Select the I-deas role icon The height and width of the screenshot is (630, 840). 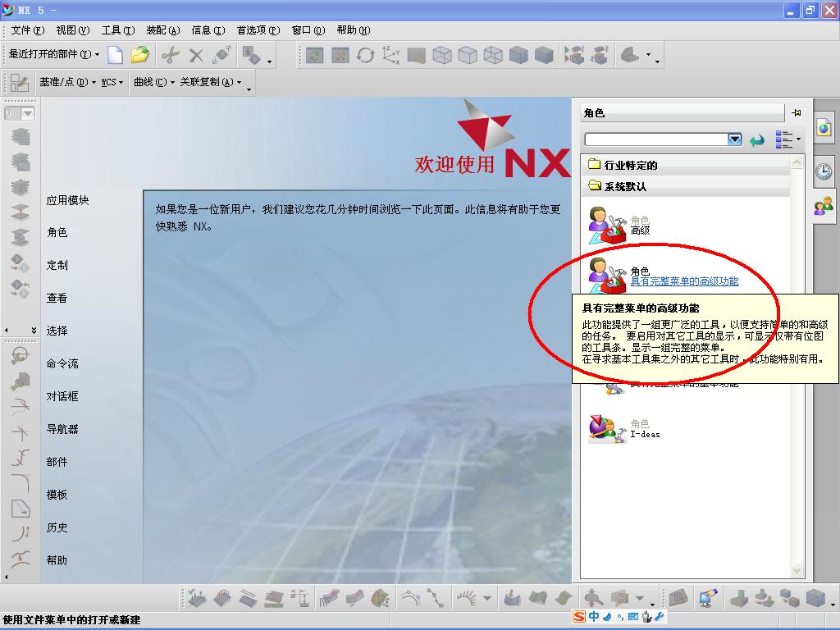pyautogui.click(x=607, y=429)
